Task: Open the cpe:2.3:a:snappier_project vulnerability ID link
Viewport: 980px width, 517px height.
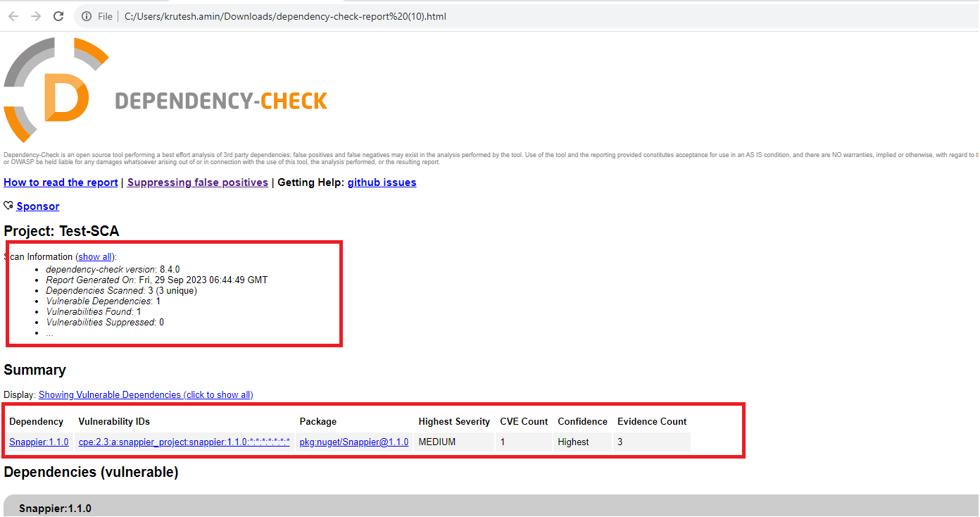Action: coord(184,442)
